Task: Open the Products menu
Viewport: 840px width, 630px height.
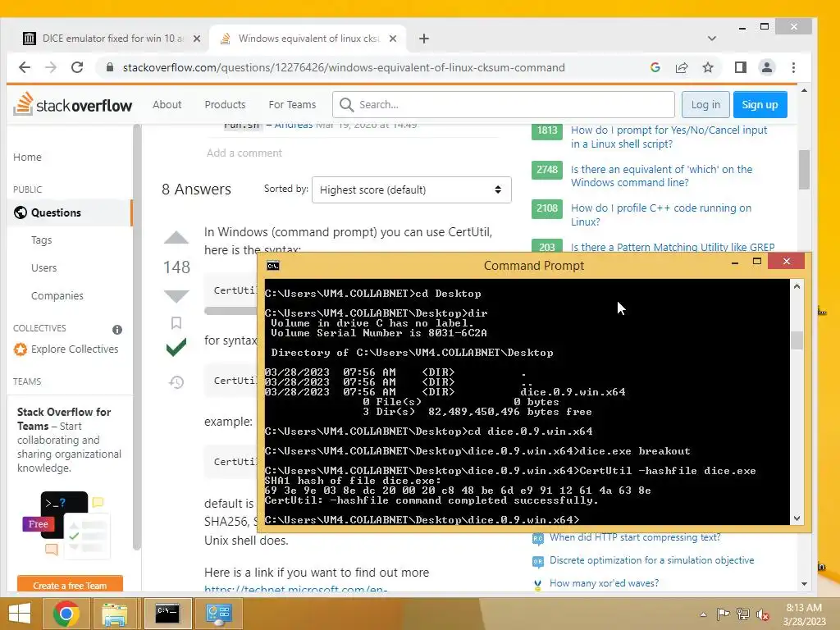Action: pos(225,104)
